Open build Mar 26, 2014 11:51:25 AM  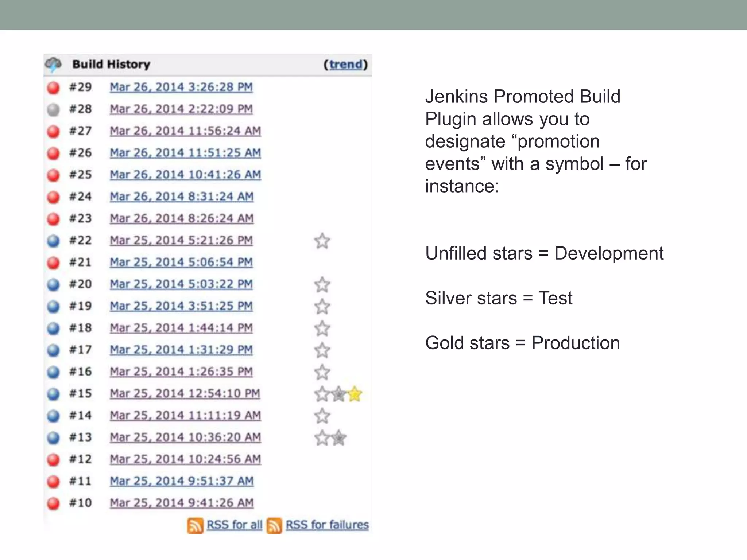point(185,153)
